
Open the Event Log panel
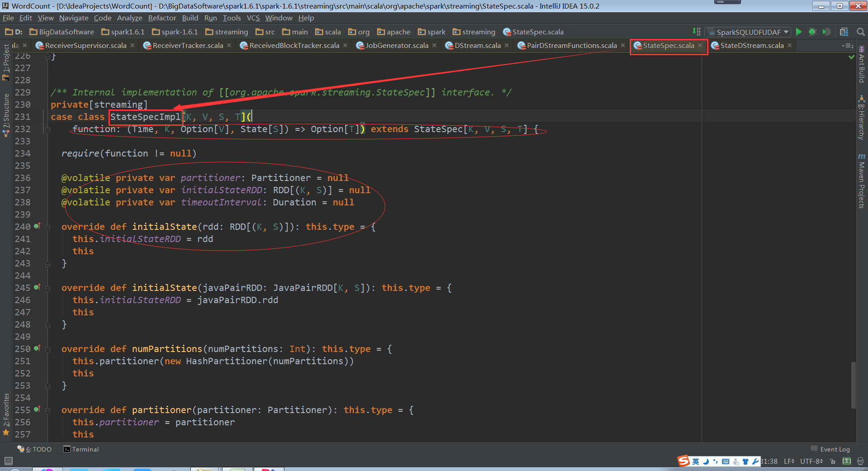(830, 449)
